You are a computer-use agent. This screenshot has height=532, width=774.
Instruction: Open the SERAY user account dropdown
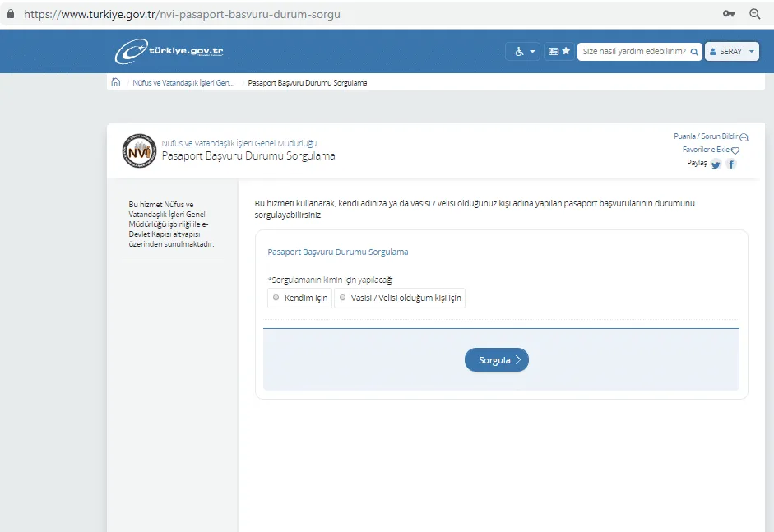(x=731, y=51)
